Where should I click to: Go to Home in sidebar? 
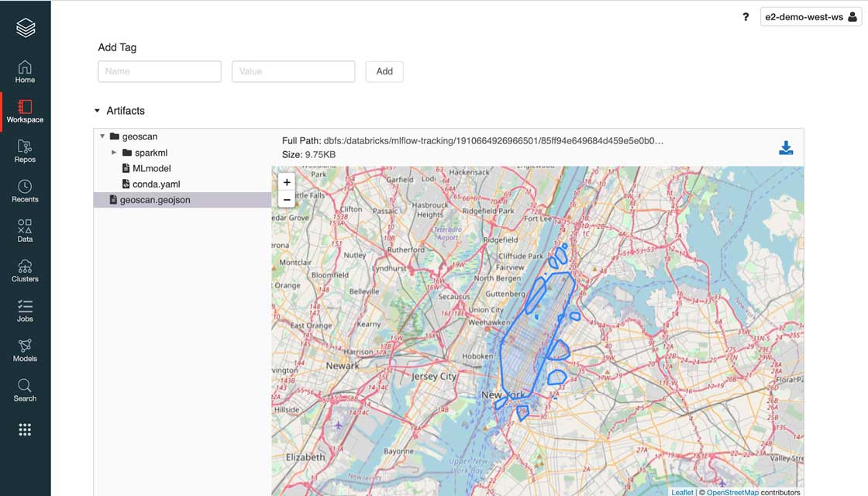pos(25,71)
